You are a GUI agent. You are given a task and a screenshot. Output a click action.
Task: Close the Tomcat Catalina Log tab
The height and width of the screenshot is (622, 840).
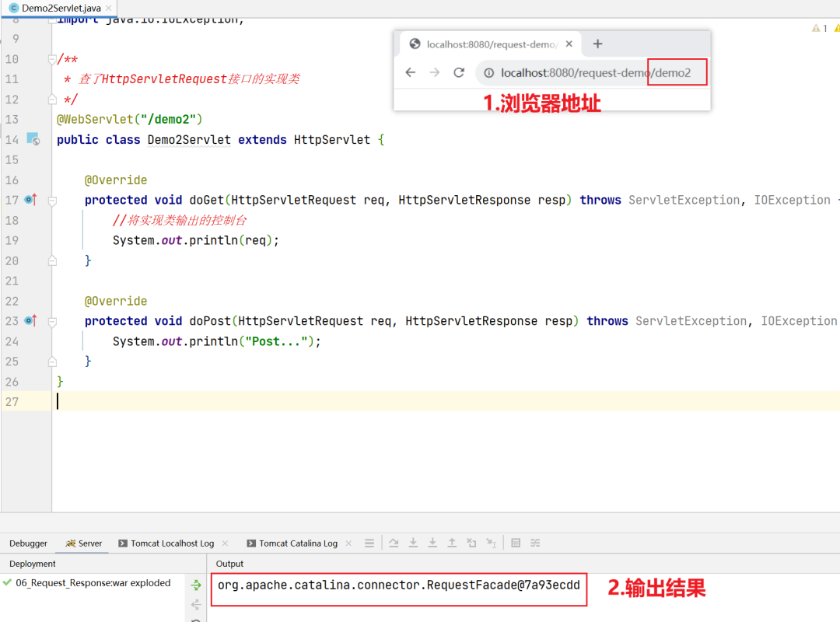348,543
